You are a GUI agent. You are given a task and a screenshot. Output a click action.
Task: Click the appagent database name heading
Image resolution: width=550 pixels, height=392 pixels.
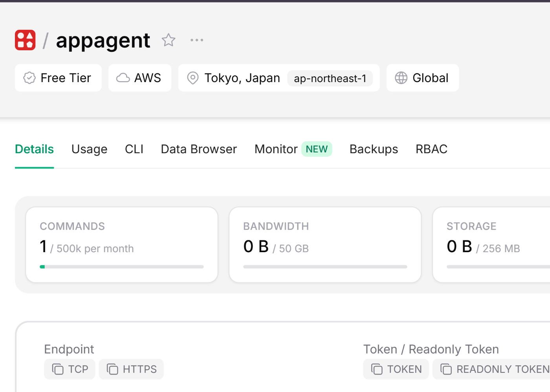pos(103,40)
